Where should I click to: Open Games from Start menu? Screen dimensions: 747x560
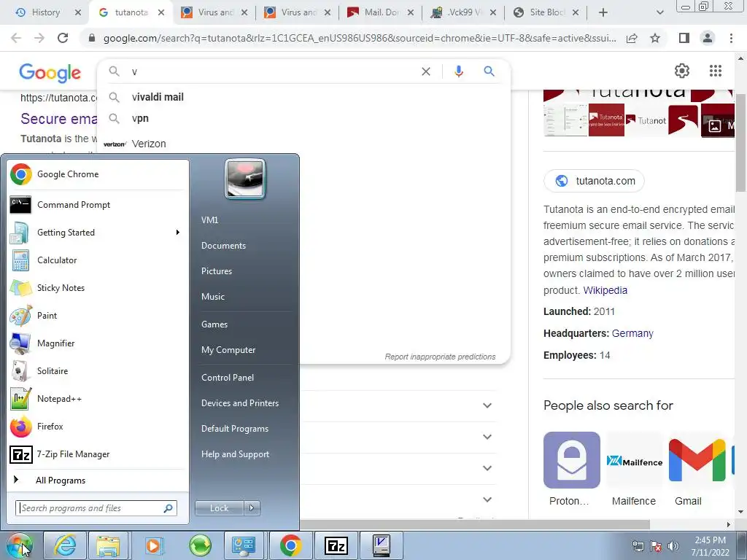214,324
